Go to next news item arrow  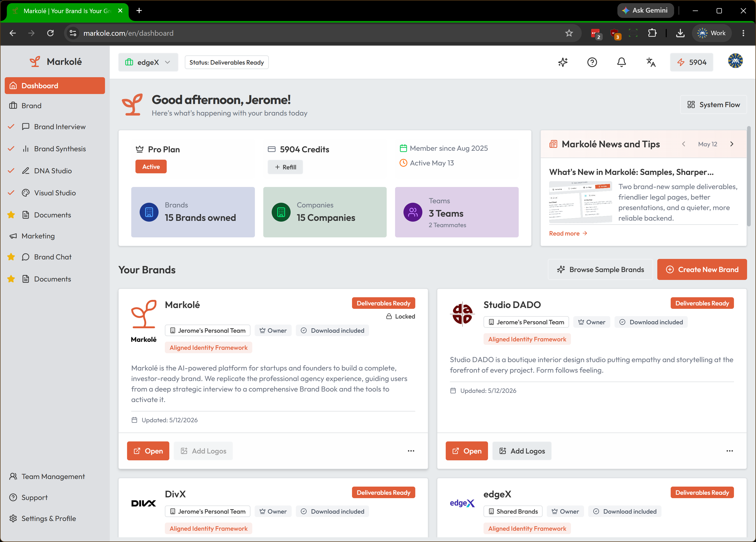(x=732, y=144)
